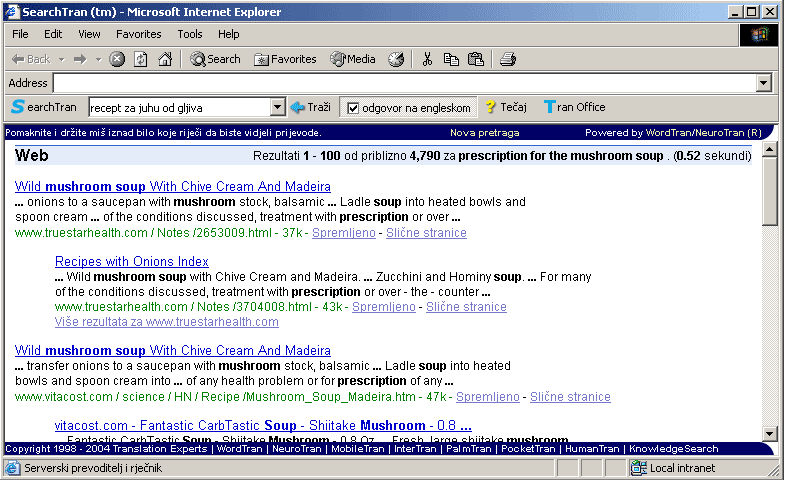Click 'Slične stranice' for the 3704008.html result

click(x=466, y=307)
